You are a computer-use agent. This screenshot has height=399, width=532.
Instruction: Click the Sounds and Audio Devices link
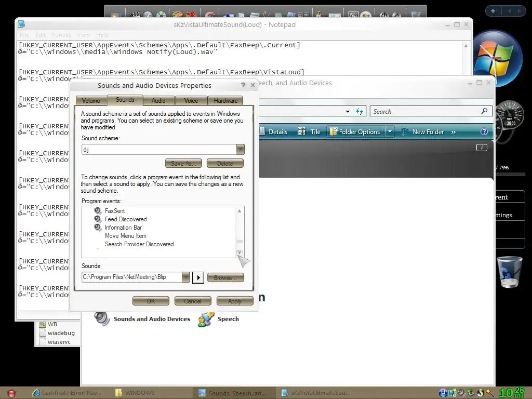[x=152, y=319]
